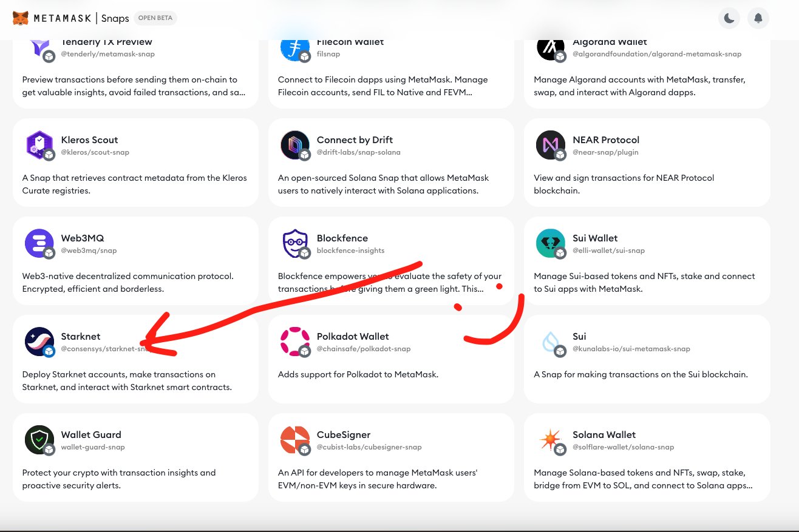Open the Connect by Drift card
Viewport: 799px width, 532px height.
[391, 162]
